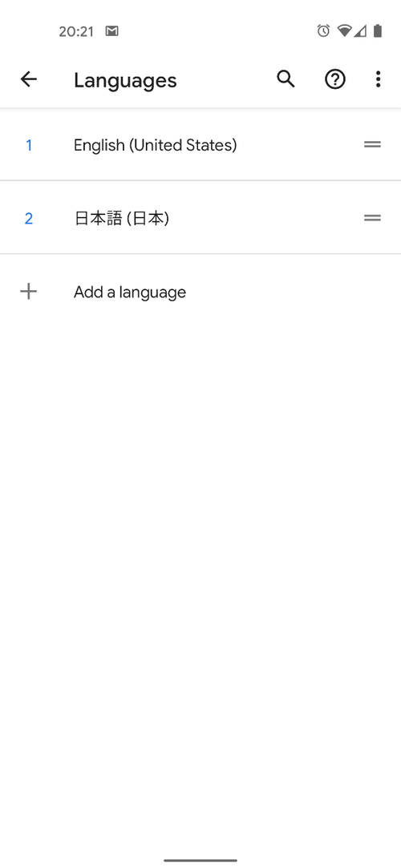The height and width of the screenshot is (868, 401).
Task: Select the 日本語 (日本) language entry
Action: click(x=200, y=218)
